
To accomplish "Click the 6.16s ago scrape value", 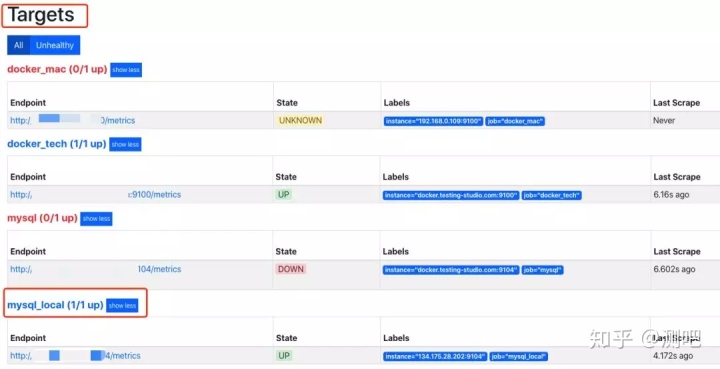I will (671, 195).
